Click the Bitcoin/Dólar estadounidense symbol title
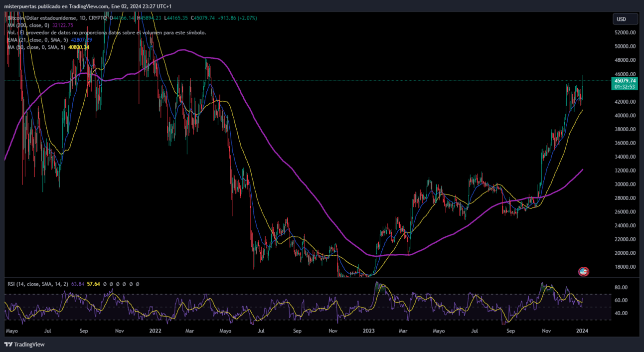The width and height of the screenshot is (644, 352). [x=43, y=18]
